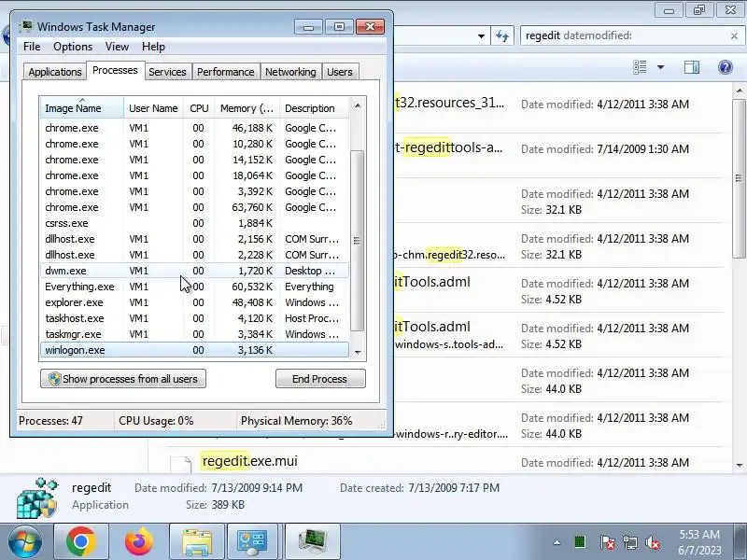Switch to the Services tab
The height and width of the screenshot is (560, 747).
point(167,72)
